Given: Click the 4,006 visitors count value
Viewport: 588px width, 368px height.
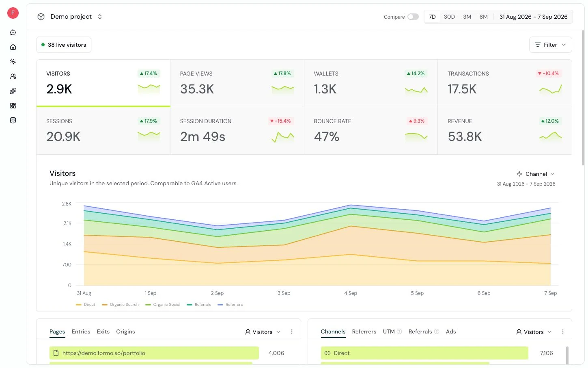Looking at the screenshot, I should point(276,353).
